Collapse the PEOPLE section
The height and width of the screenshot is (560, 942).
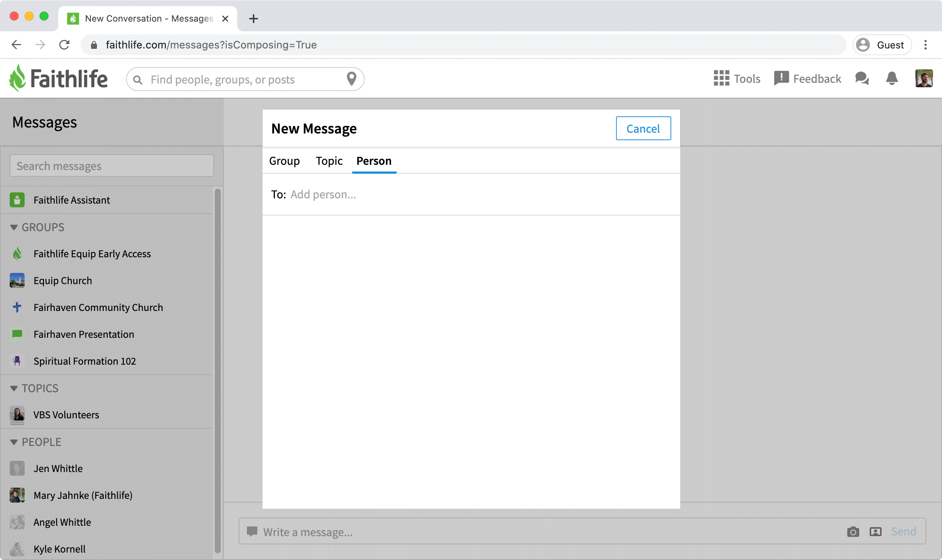pyautogui.click(x=14, y=442)
